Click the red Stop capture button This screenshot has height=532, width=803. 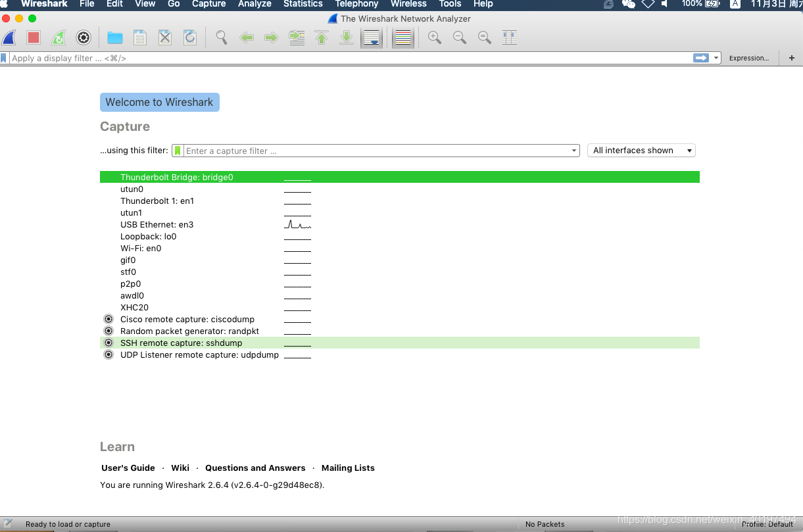click(x=34, y=37)
